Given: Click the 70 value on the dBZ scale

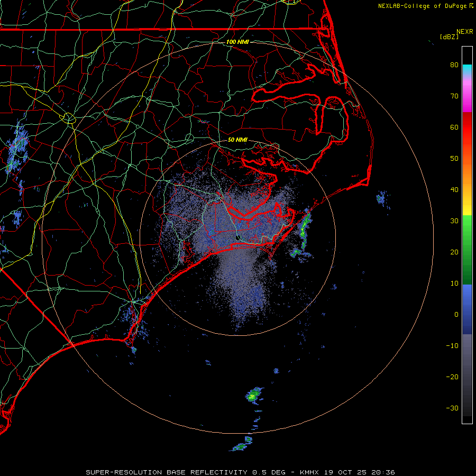Looking at the screenshot, I should coord(454,96).
